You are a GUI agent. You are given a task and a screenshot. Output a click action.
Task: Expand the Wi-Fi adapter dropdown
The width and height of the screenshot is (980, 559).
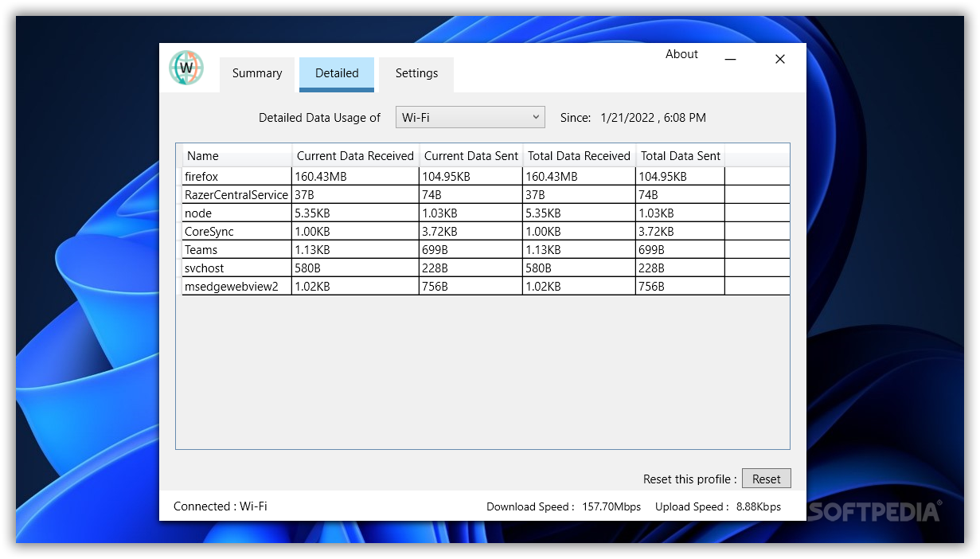point(470,117)
